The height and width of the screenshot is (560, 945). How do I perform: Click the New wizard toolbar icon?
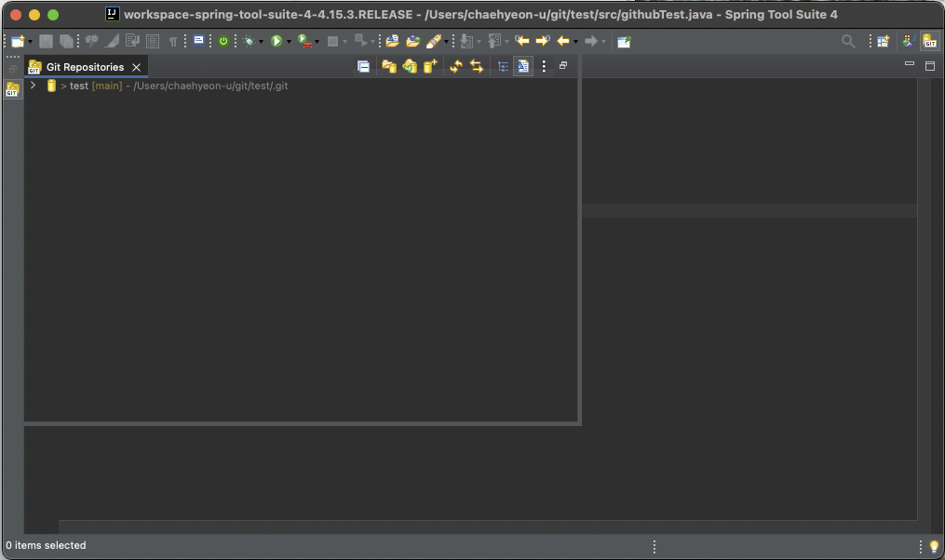coord(18,42)
